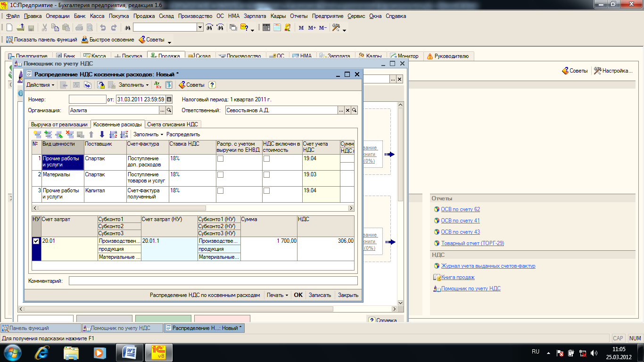Open ОСВ по счету 62 report link
This screenshot has width=644, height=362.
click(x=460, y=209)
